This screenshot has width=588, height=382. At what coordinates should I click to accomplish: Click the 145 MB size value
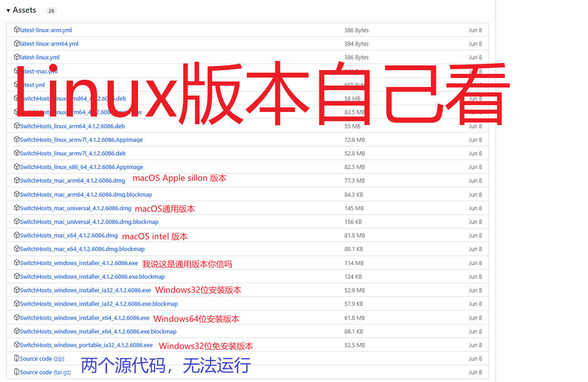click(354, 208)
